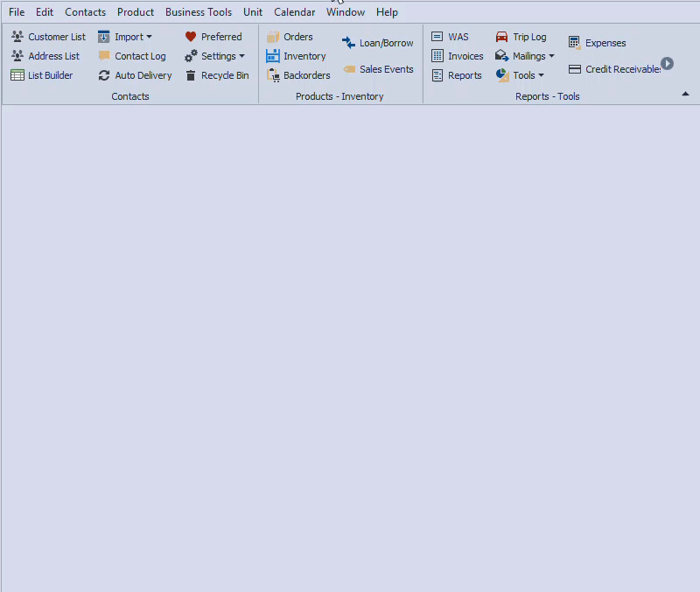Expand the Mailings dropdown
The width and height of the screenshot is (700, 592).
click(523, 55)
